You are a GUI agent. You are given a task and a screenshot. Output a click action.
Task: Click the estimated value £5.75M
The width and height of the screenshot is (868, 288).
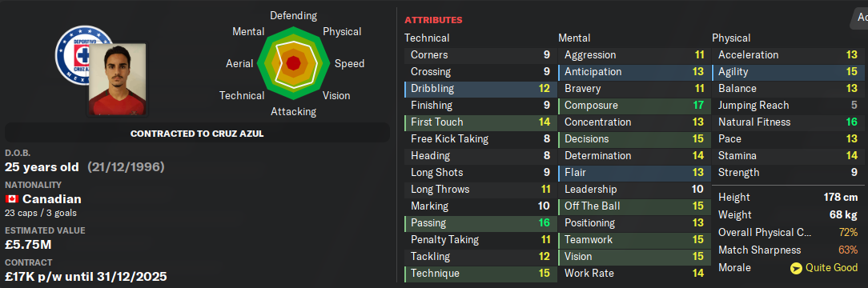[28, 244]
